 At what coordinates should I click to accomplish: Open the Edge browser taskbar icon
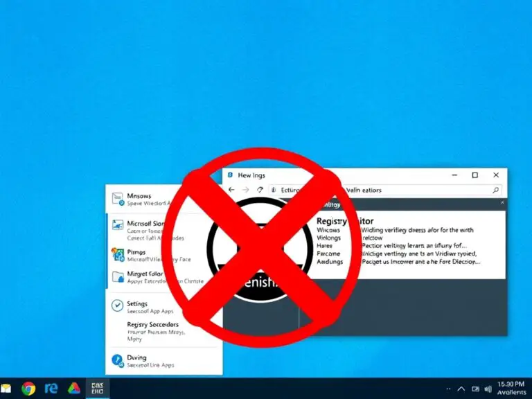(51, 389)
